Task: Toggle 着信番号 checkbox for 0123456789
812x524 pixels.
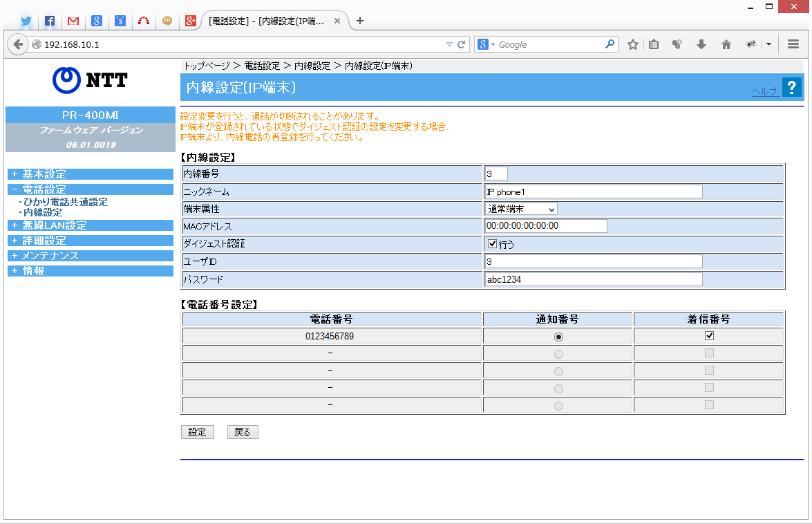Action: 710,335
